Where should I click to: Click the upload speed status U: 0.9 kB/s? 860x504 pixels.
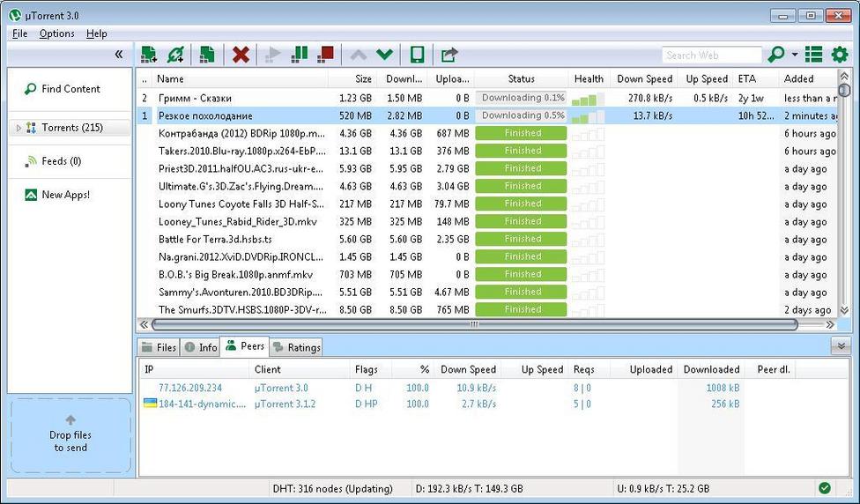[x=664, y=488]
